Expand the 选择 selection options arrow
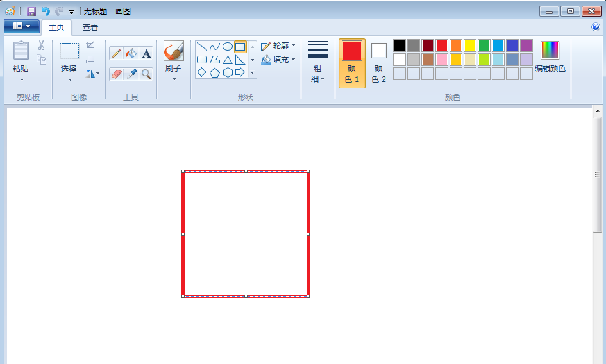606x364 pixels. 70,80
